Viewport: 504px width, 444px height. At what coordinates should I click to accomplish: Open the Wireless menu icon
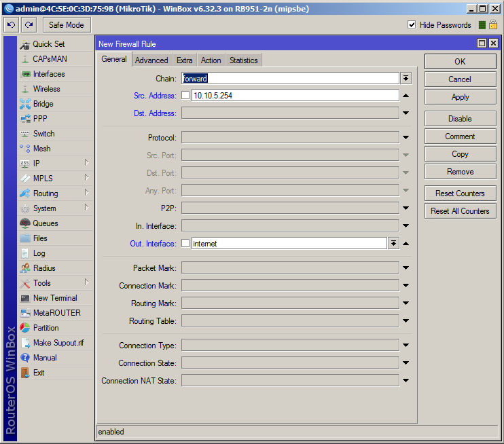pyautogui.click(x=24, y=89)
